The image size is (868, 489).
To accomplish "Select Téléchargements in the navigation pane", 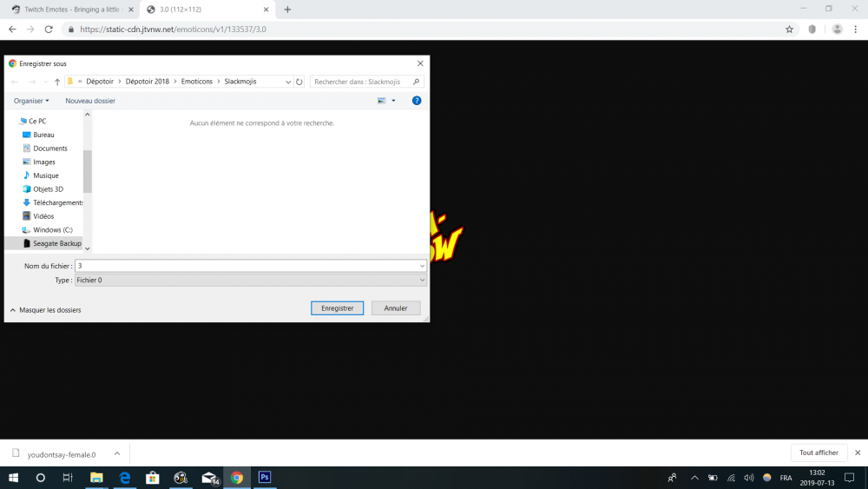I will 57,202.
